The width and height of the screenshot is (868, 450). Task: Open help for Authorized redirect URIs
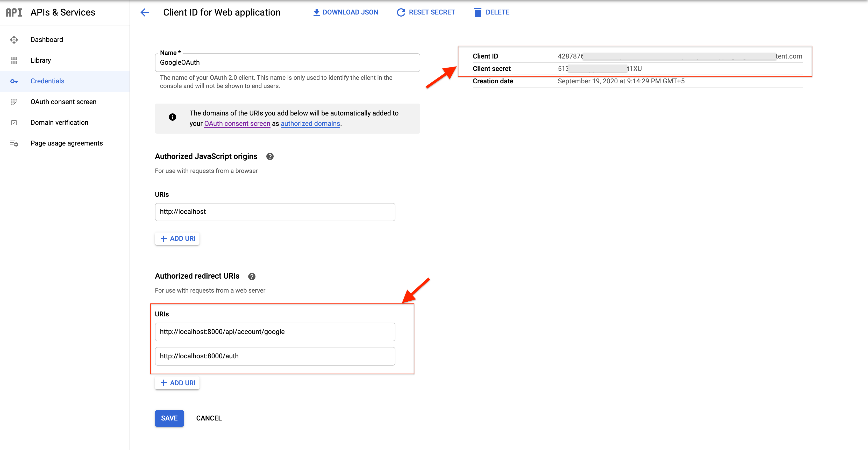coord(251,276)
